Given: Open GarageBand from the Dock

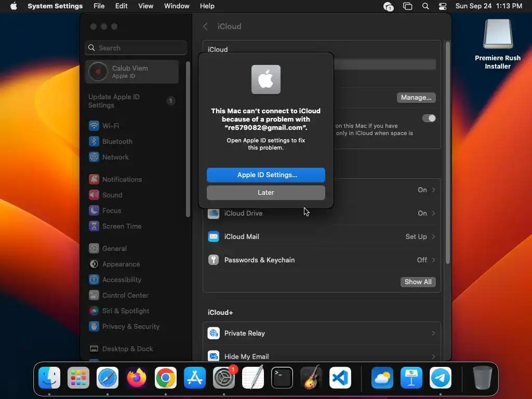Looking at the screenshot, I should point(311,378).
